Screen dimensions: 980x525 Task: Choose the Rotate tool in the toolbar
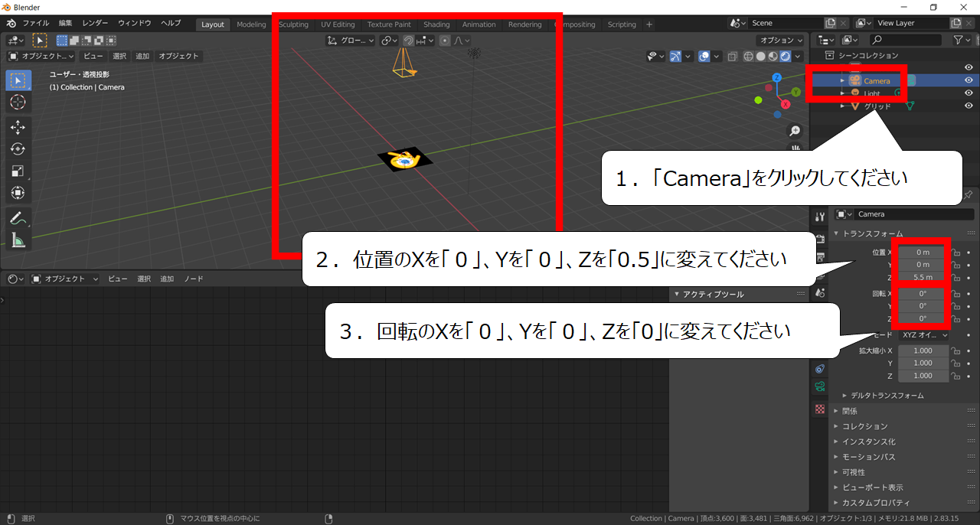18,149
